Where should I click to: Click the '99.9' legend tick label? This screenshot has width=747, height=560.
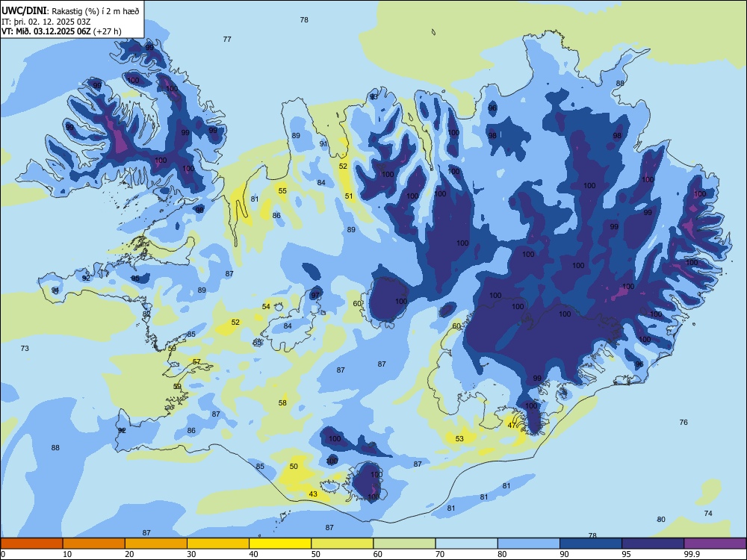point(692,554)
